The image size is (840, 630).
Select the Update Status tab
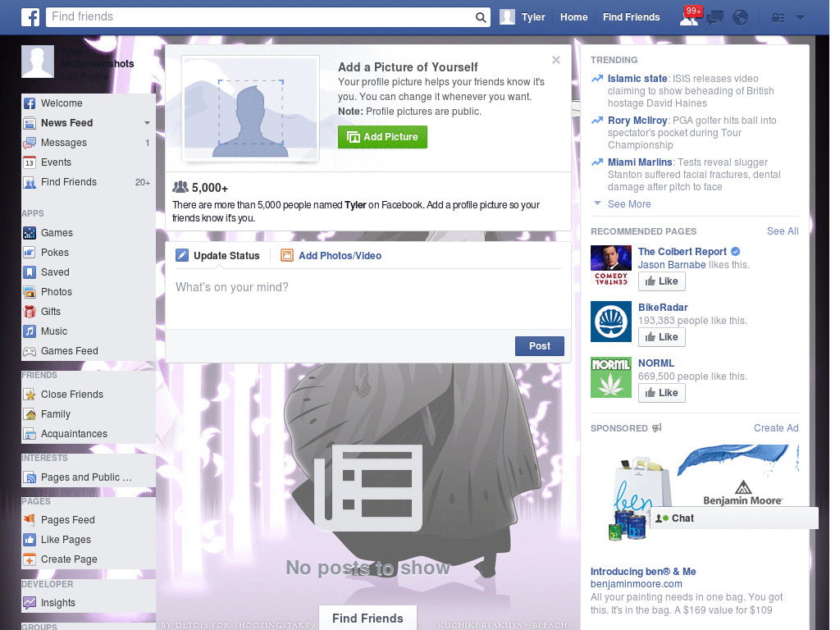click(217, 256)
